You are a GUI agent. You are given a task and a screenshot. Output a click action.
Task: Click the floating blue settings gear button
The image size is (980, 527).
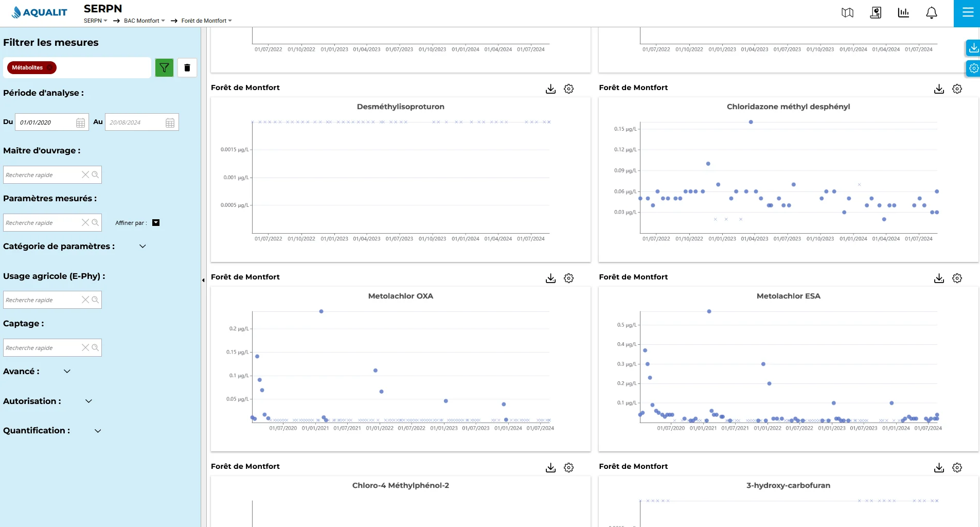coord(973,68)
